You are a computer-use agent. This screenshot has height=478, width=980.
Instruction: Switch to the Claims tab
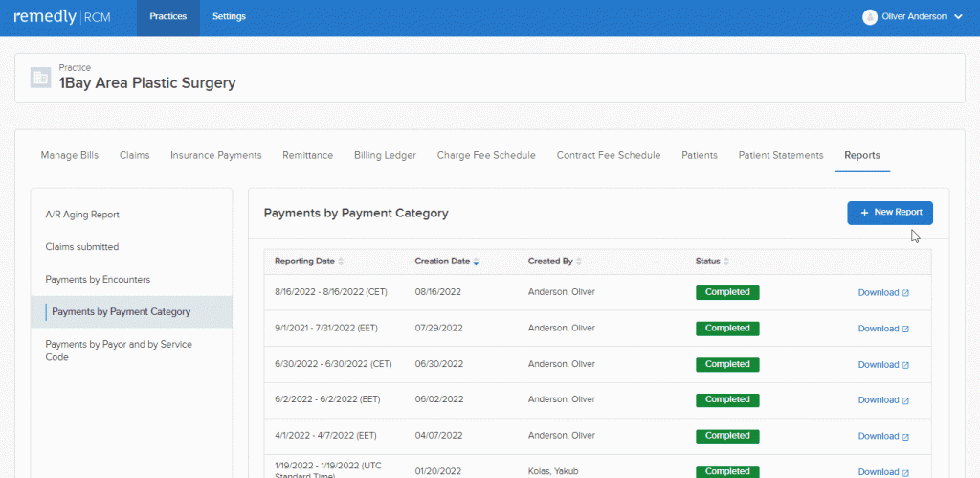pos(134,155)
